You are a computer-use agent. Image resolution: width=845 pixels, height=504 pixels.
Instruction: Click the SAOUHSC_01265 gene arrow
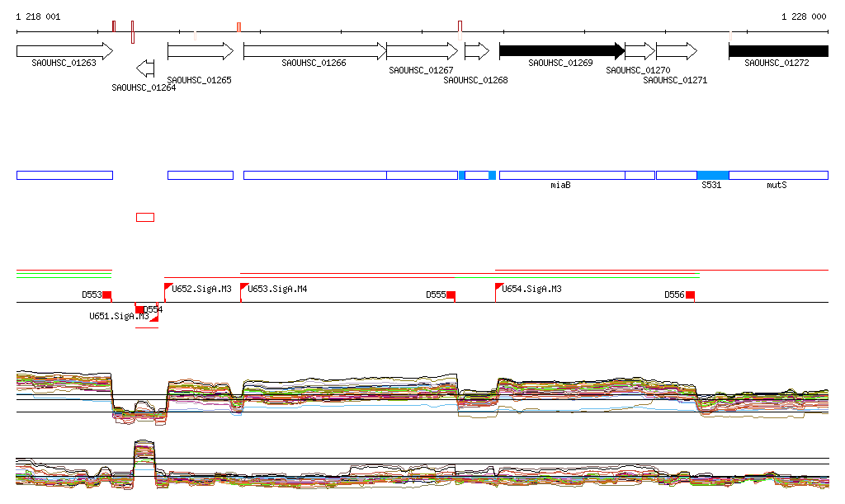[201, 50]
